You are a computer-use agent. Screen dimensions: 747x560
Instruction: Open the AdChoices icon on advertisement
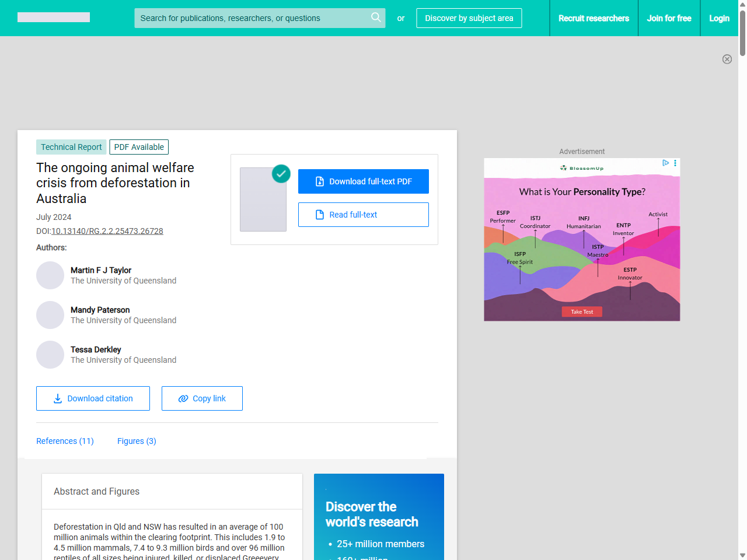coord(665,163)
